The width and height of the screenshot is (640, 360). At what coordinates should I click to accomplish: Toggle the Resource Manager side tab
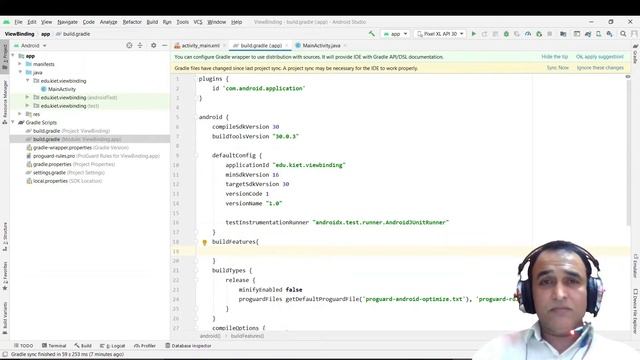pyautogui.click(x=5, y=102)
